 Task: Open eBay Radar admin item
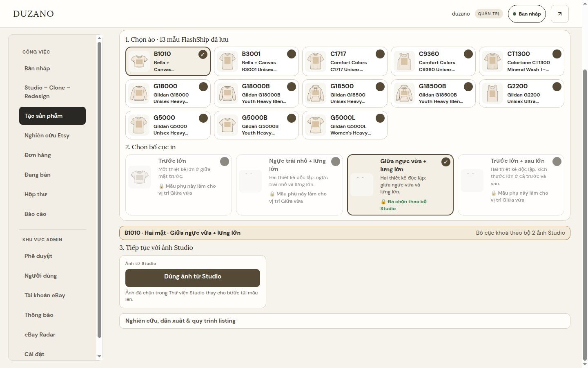coord(52,334)
